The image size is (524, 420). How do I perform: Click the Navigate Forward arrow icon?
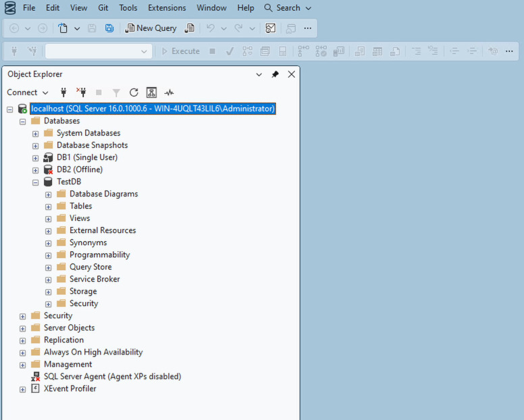tap(43, 28)
